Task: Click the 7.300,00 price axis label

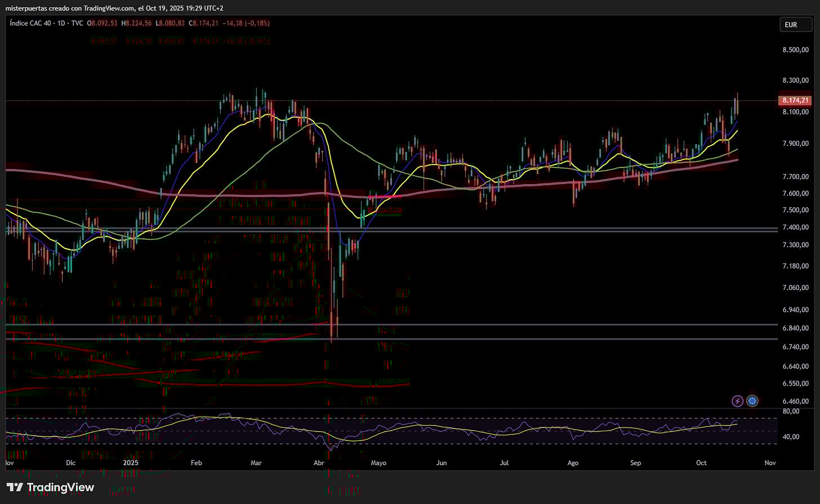Action: [795, 245]
